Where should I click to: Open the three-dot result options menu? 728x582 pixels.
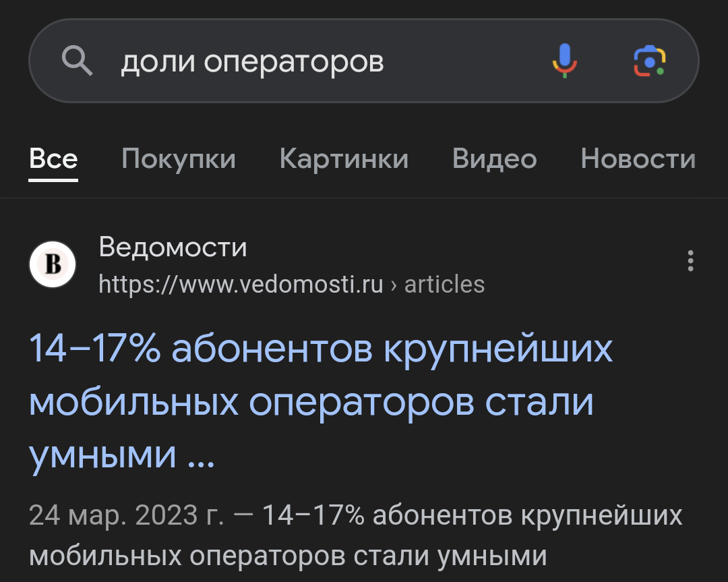tap(690, 261)
